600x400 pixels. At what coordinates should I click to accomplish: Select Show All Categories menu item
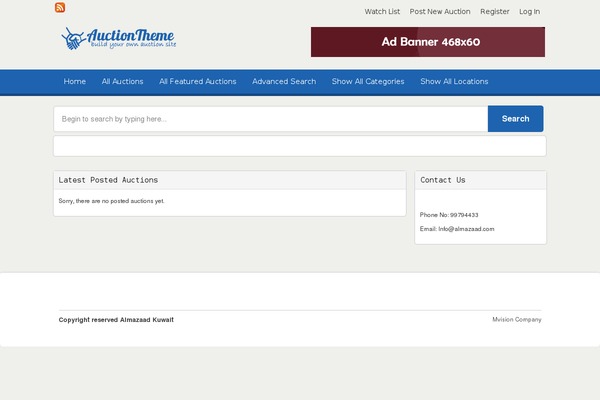coord(368,81)
